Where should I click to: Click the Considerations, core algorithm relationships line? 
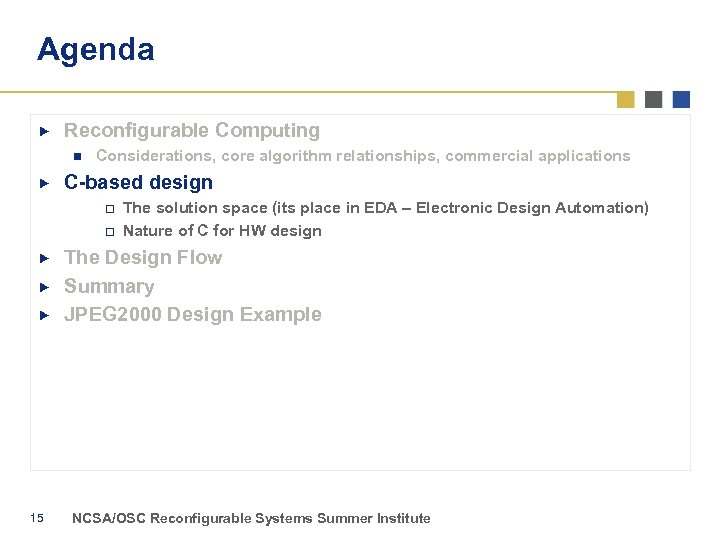363,156
